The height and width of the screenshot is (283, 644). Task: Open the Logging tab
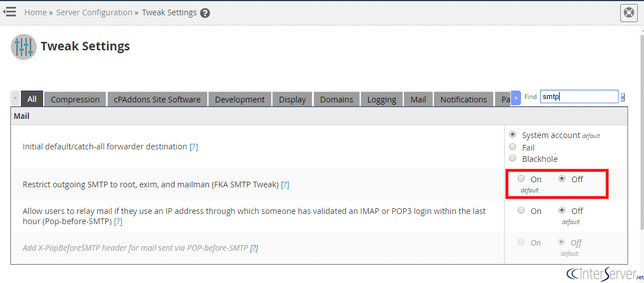pos(382,99)
